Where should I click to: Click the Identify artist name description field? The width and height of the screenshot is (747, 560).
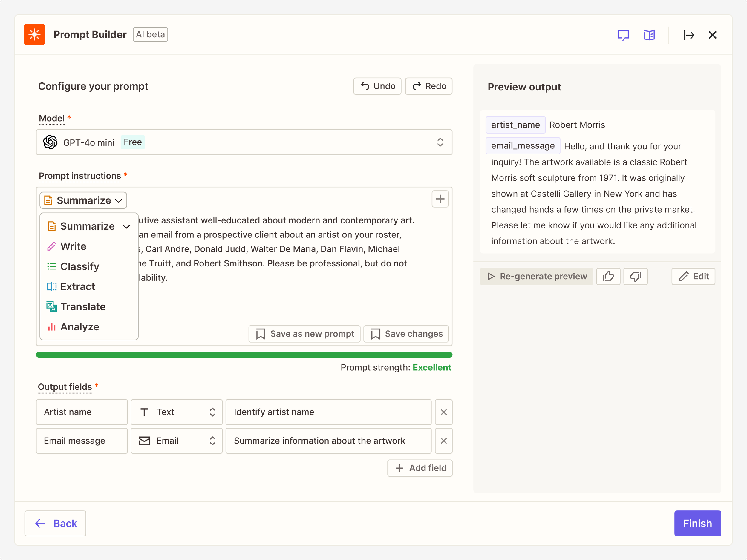[328, 412]
